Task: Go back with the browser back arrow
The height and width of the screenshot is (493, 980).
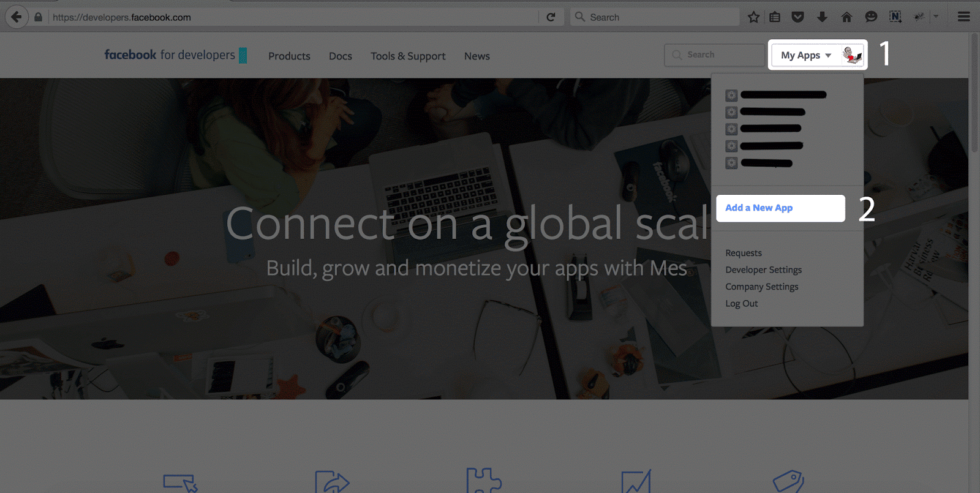Action: pyautogui.click(x=17, y=17)
